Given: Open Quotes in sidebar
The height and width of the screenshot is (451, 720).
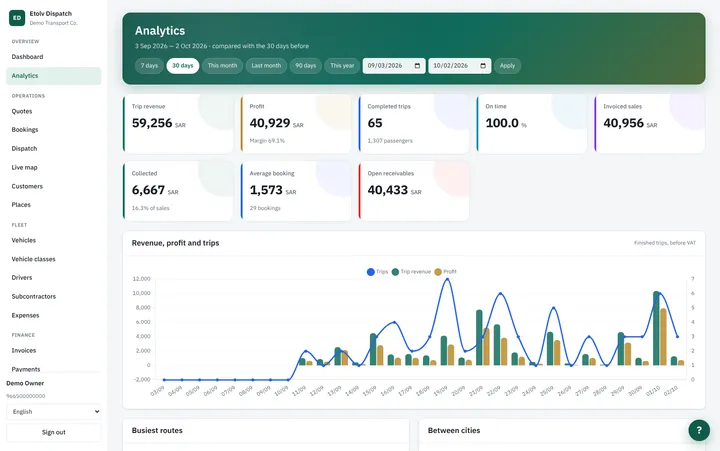Looking at the screenshot, I should [x=54, y=111].
